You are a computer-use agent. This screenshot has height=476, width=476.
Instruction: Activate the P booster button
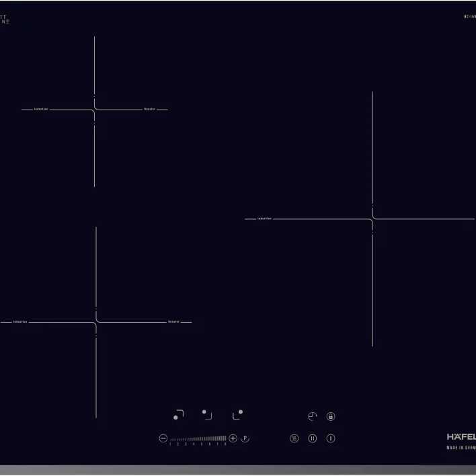[245, 438]
